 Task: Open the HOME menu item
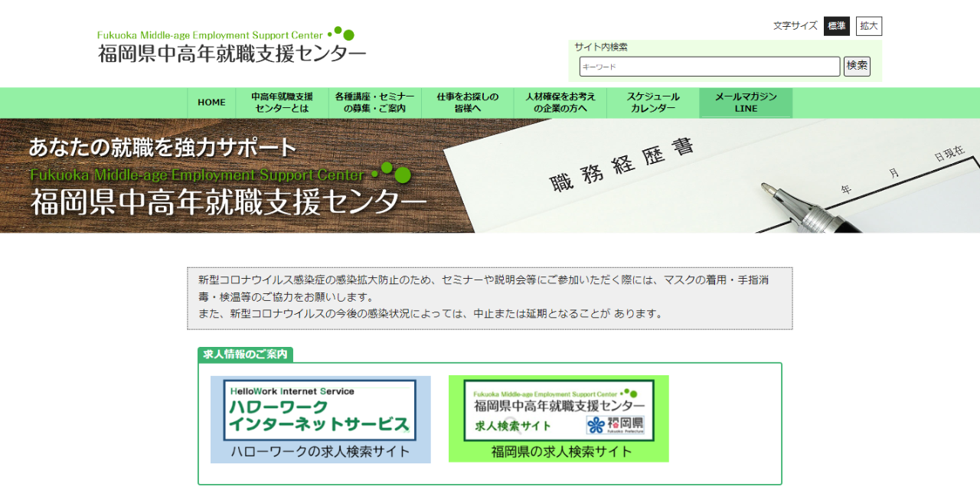pos(211,103)
